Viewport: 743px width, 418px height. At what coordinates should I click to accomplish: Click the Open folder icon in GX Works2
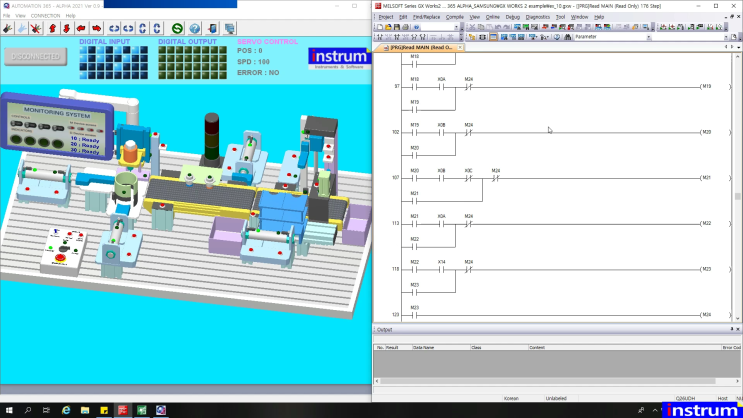(x=388, y=27)
